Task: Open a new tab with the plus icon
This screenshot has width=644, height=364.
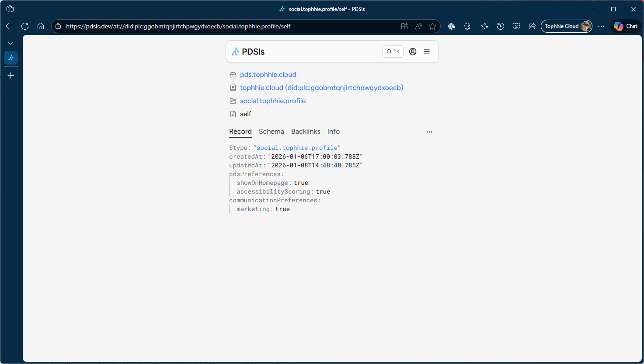Action: click(x=11, y=76)
